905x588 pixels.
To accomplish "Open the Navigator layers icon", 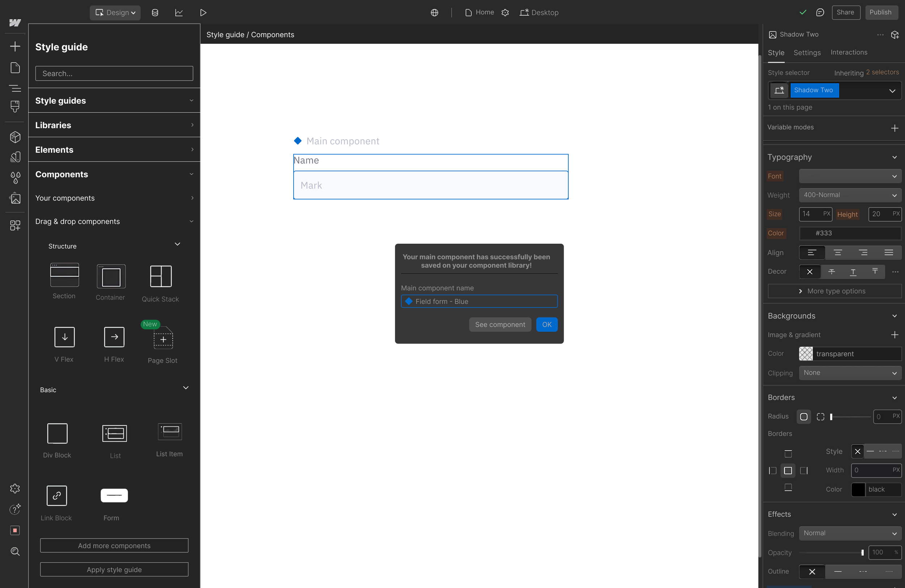I will pyautogui.click(x=15, y=88).
